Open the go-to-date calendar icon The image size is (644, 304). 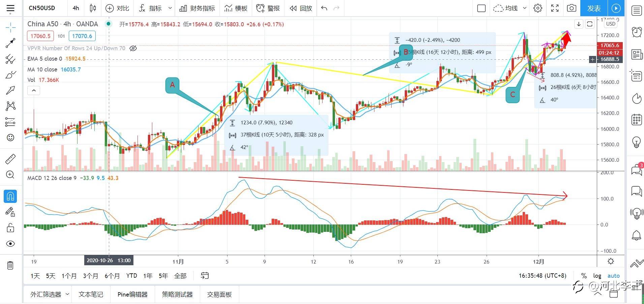tap(205, 276)
